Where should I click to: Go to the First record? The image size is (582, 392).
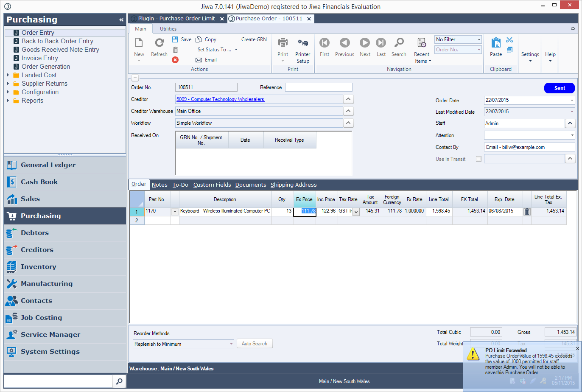coord(325,43)
